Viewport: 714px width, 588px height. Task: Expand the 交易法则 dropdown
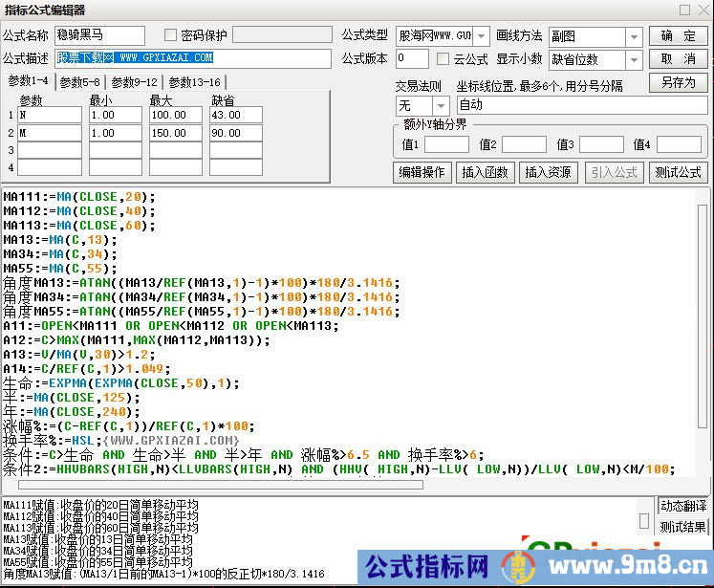point(441,106)
